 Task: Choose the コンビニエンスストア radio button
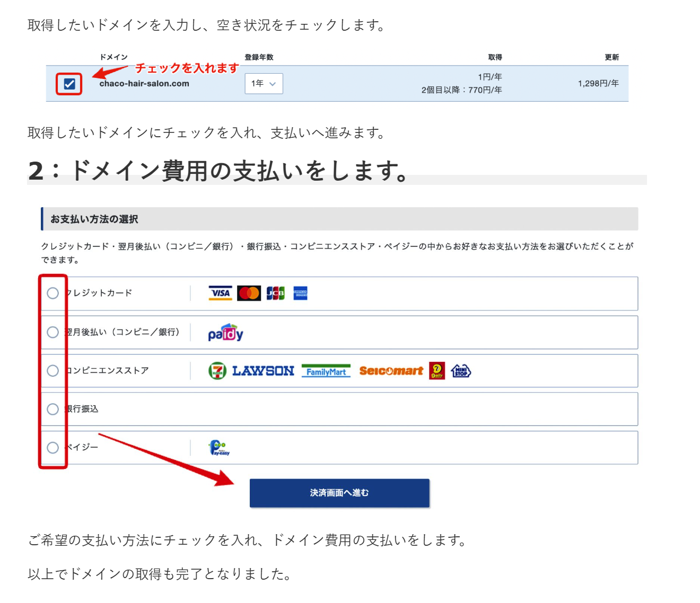click(52, 371)
